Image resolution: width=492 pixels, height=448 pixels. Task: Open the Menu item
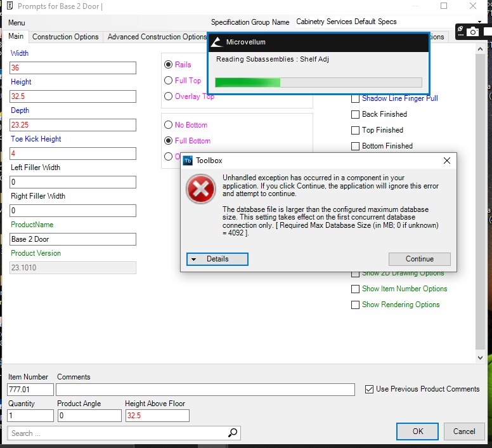pos(16,23)
